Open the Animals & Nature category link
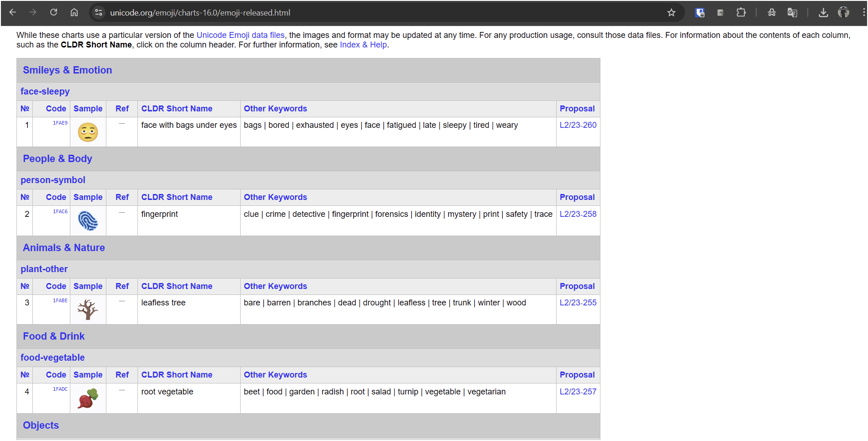Viewport: 868px width, 441px height. point(64,248)
